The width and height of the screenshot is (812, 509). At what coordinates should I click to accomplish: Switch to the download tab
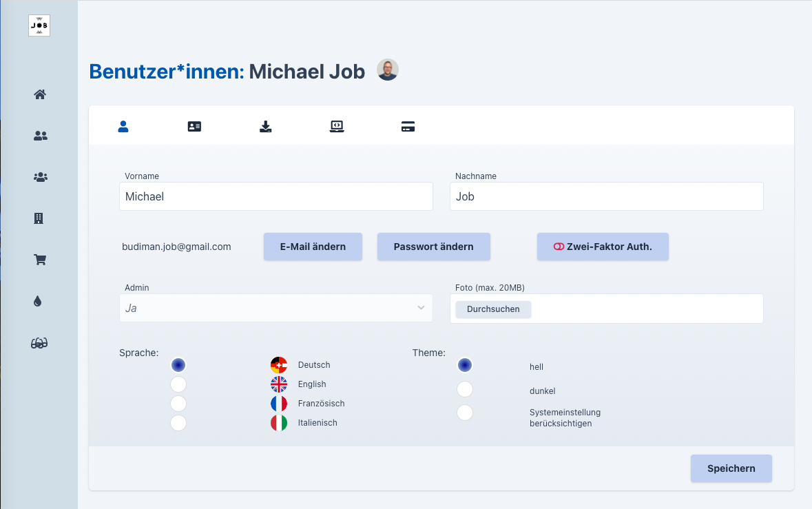(266, 126)
